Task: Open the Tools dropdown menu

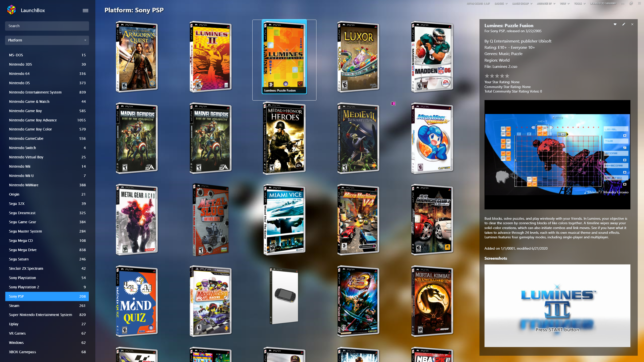Action: pyautogui.click(x=580, y=4)
